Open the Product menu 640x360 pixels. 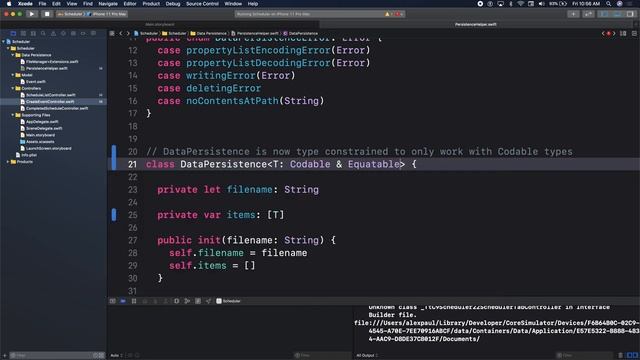click(x=151, y=4)
